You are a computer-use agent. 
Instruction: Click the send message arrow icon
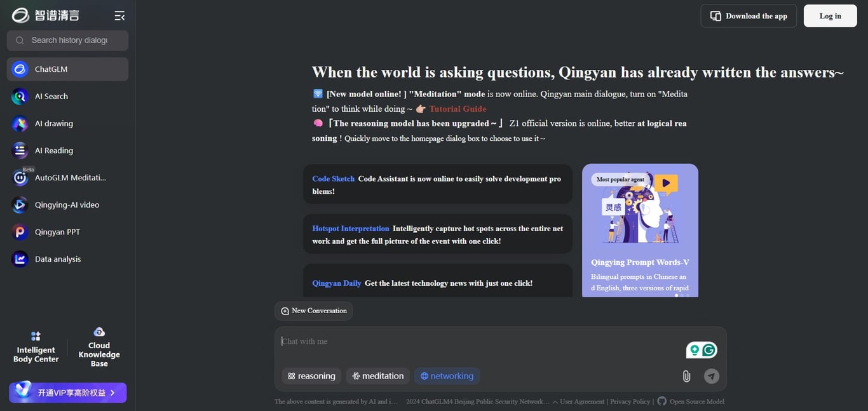pos(712,376)
